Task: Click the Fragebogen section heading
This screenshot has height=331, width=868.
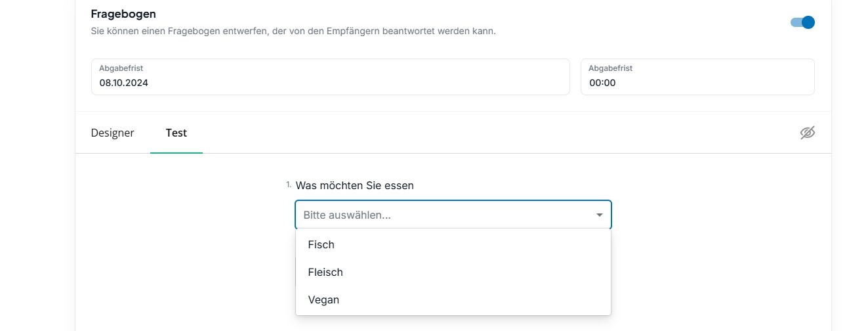Action: click(123, 14)
